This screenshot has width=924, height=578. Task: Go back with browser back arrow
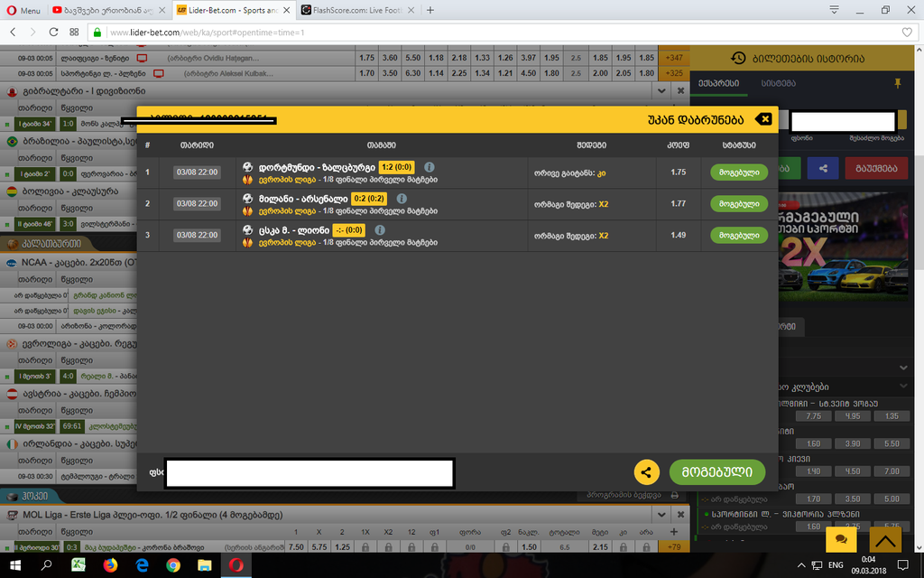pyautogui.click(x=13, y=32)
